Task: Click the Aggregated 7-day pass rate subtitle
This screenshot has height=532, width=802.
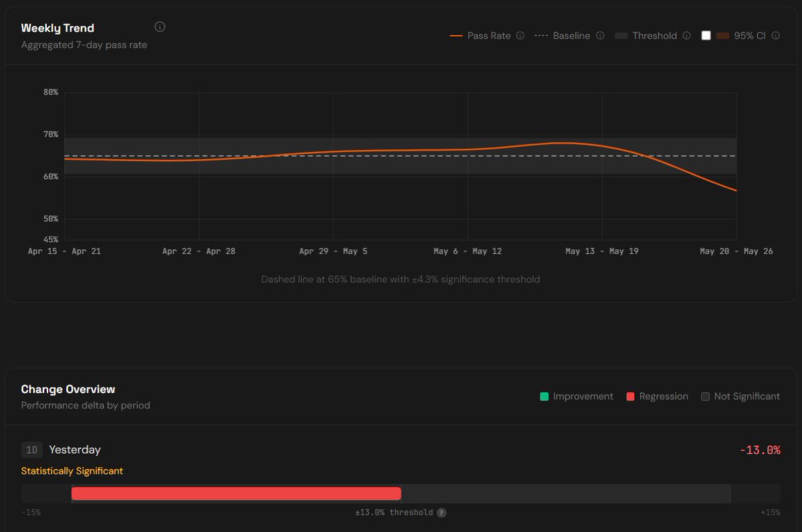Action: pyautogui.click(x=84, y=45)
